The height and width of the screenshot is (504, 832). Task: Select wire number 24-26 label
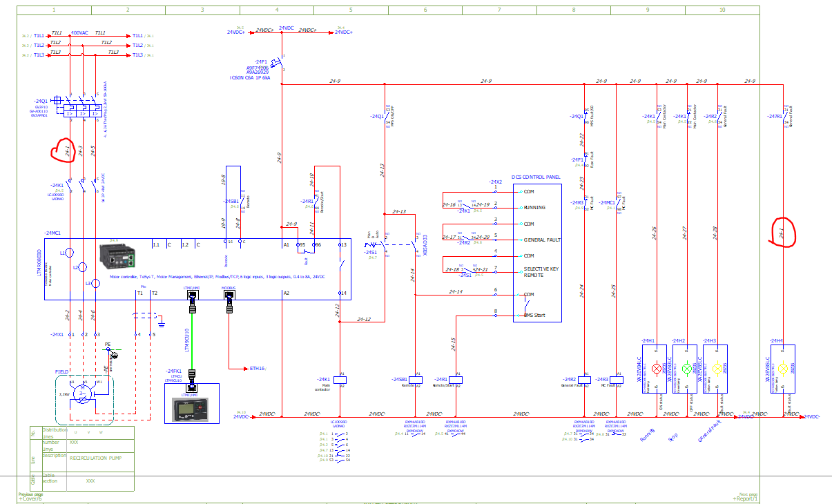click(x=654, y=234)
